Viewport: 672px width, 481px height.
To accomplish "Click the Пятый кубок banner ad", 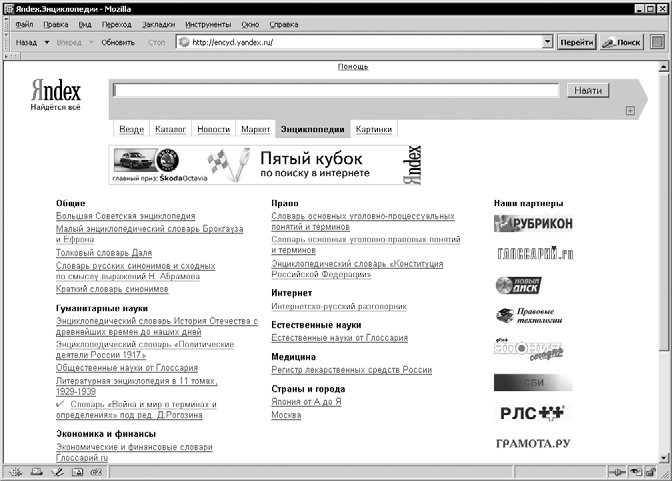I will (x=265, y=165).
